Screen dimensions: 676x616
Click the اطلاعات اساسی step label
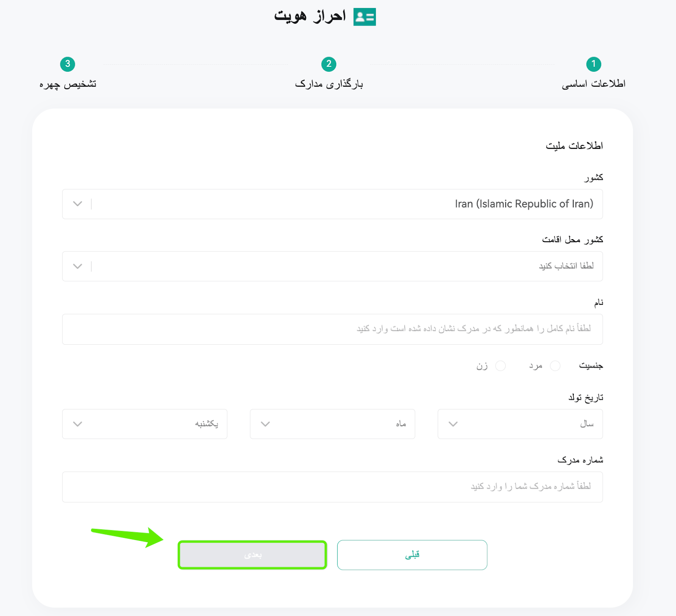point(594,84)
